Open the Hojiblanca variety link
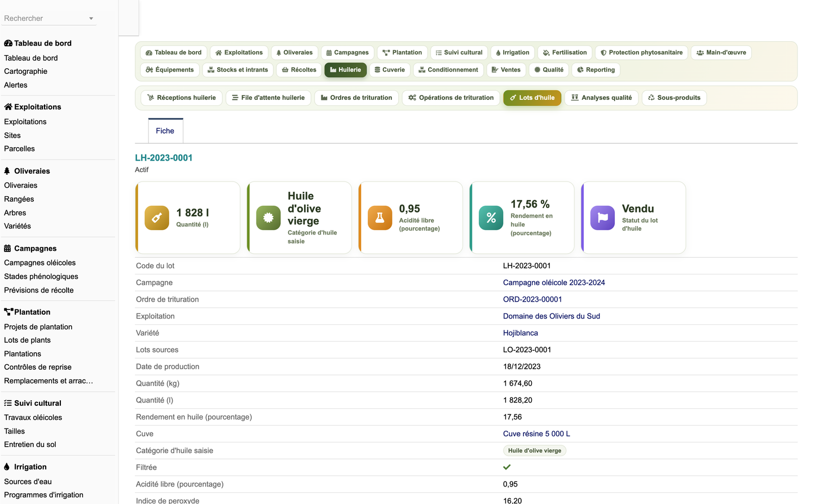The image size is (815, 504). [521, 333]
